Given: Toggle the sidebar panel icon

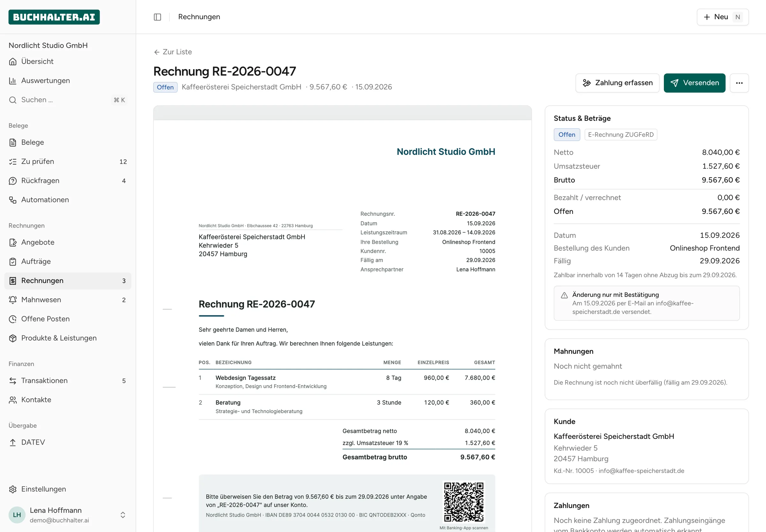Looking at the screenshot, I should coord(157,17).
